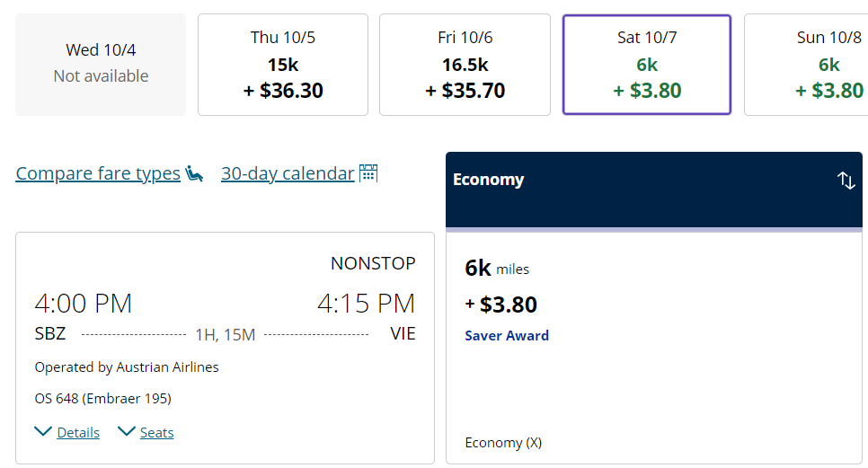This screenshot has width=868, height=468.
Task: Select the Thu 10/5 date tab
Action: [283, 65]
